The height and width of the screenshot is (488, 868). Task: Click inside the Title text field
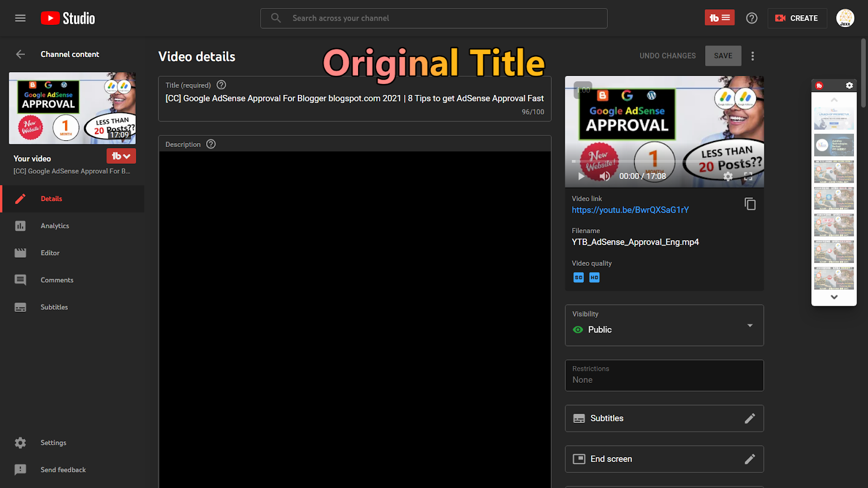pyautogui.click(x=355, y=99)
